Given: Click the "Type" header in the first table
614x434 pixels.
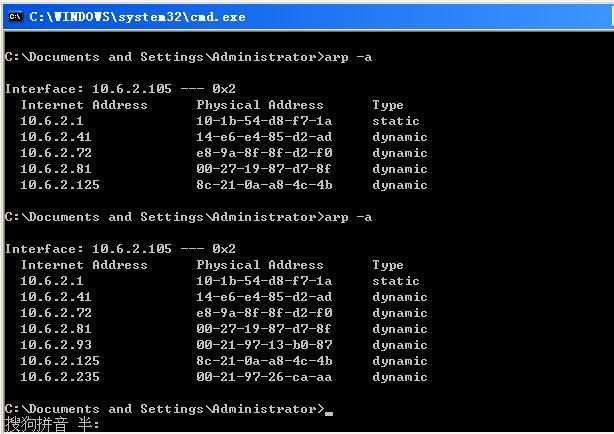Looking at the screenshot, I should (x=388, y=105).
